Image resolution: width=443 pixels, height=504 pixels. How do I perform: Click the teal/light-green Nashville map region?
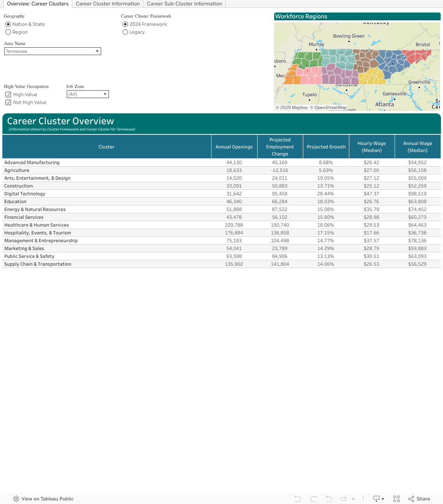point(338,59)
